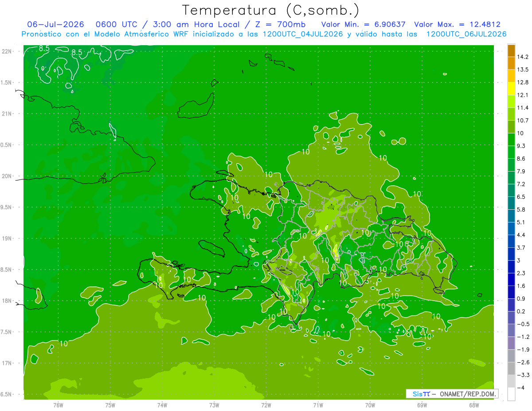Viewport: 532px width, 411px height.
Task: Click the "-4" colorbar value
Action: [520, 388]
